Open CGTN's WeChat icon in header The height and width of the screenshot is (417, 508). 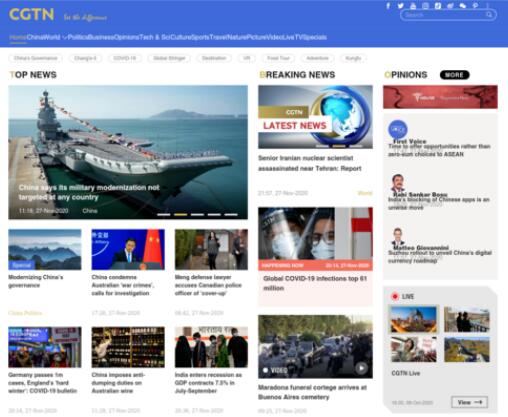click(463, 6)
